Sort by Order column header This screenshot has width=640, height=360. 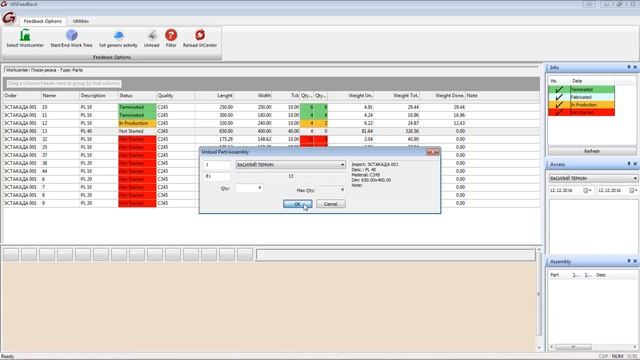coord(22,96)
